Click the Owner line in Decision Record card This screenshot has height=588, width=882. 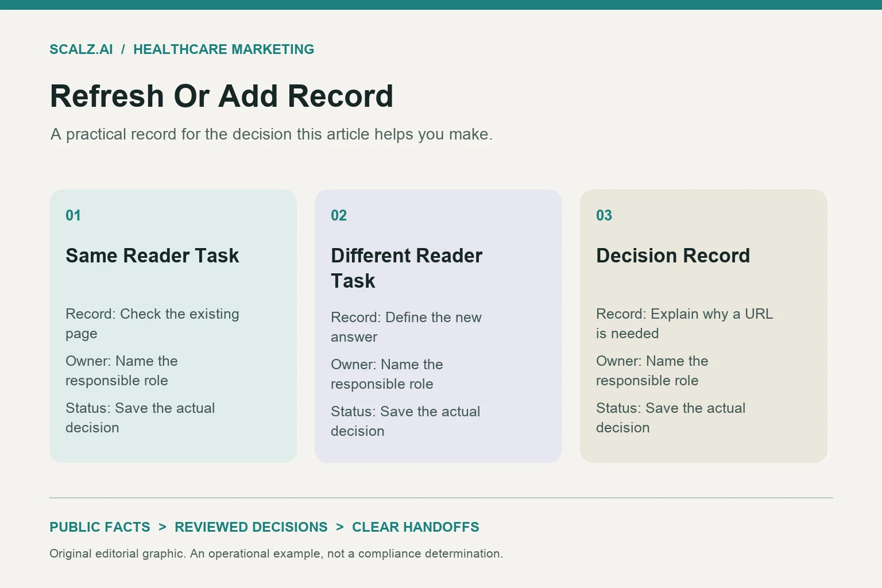[652, 371]
